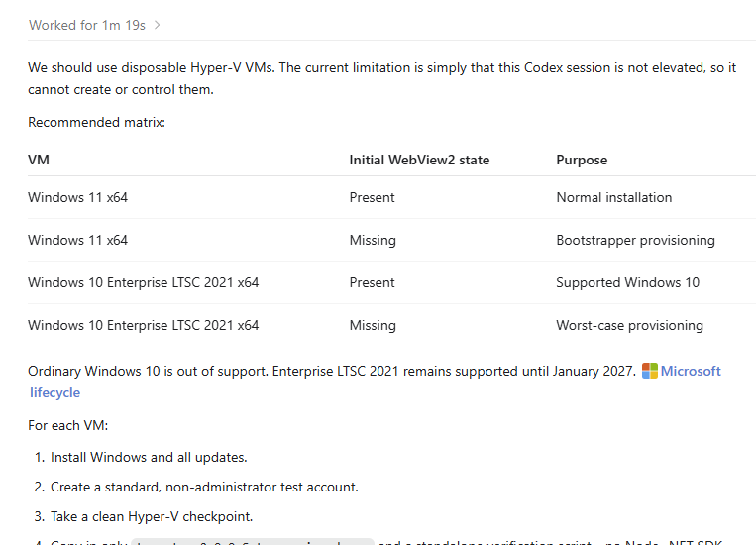Click Missing state in Windows 11 row
Screen dimensions: 756x545
373,240
